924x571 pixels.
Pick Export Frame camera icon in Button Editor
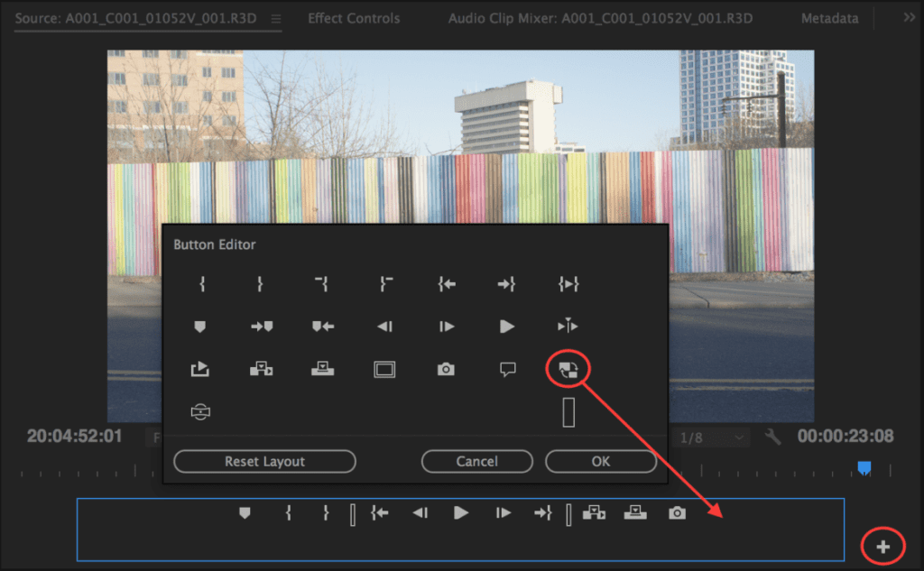pyautogui.click(x=446, y=369)
